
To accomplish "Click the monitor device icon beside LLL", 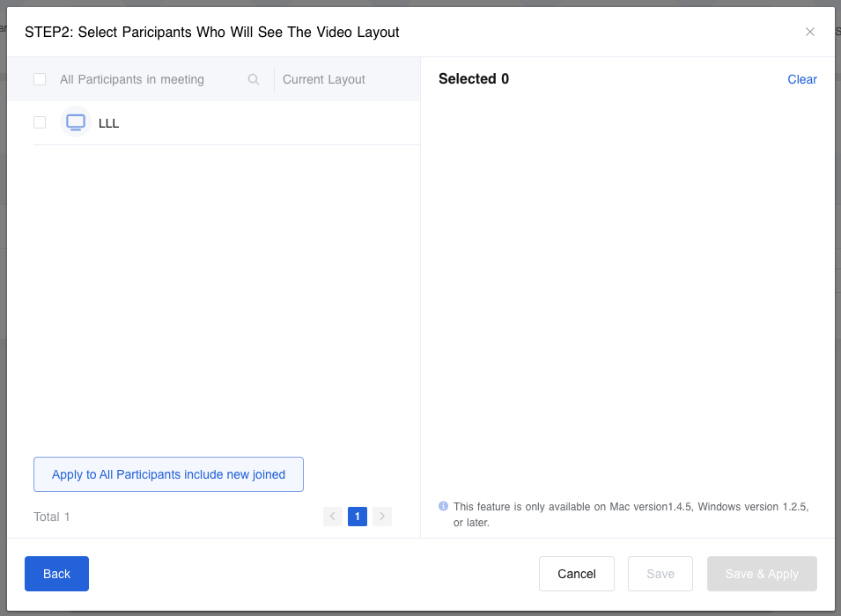I will click(76, 122).
